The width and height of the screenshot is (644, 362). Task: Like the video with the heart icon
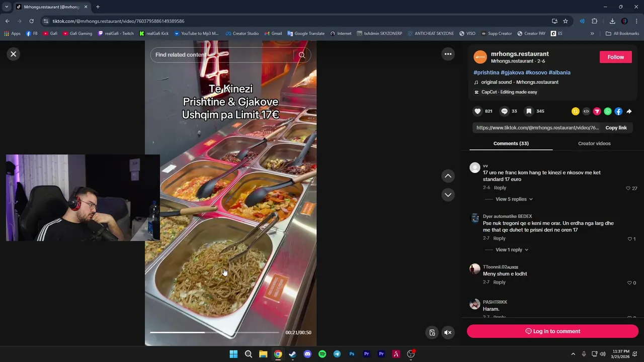click(x=477, y=111)
